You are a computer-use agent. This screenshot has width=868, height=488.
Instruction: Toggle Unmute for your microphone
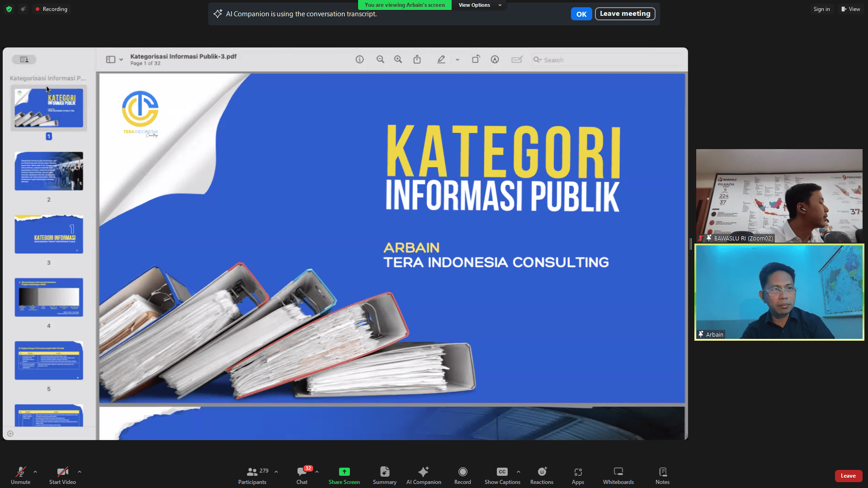pos(20,474)
